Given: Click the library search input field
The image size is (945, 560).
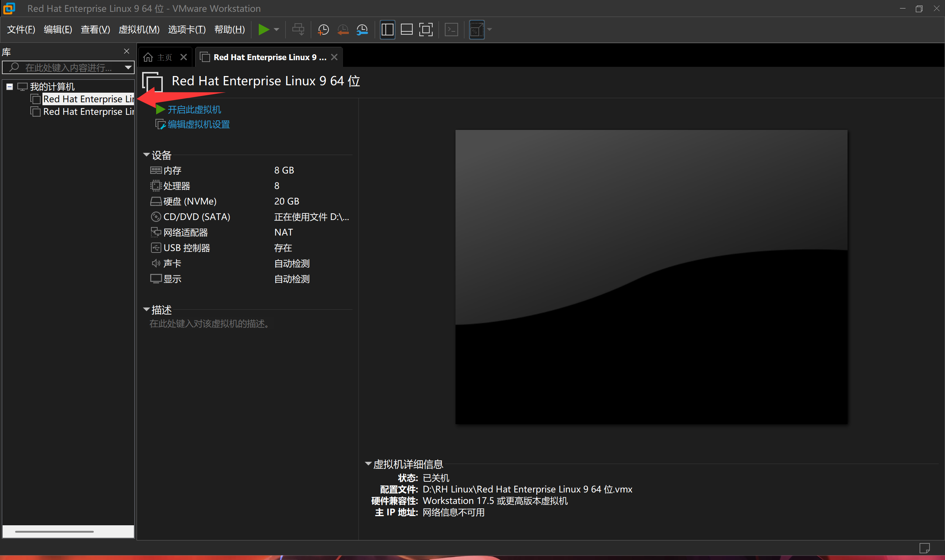Looking at the screenshot, I should (x=68, y=68).
